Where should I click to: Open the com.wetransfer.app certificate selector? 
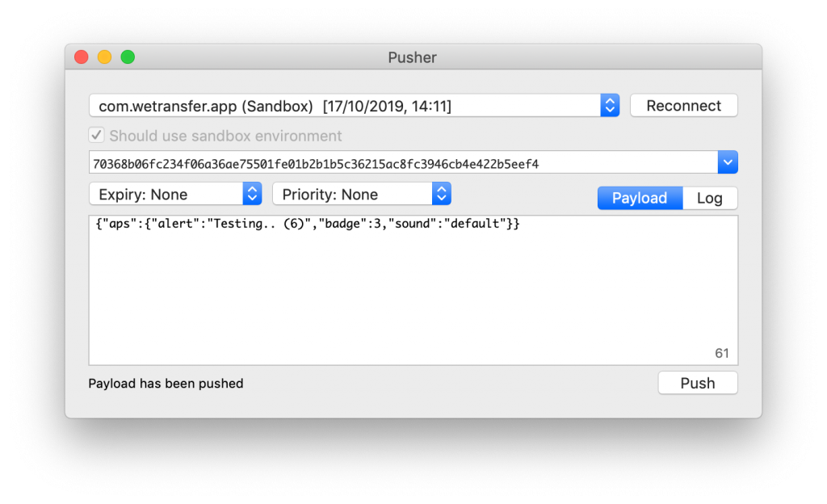347,105
